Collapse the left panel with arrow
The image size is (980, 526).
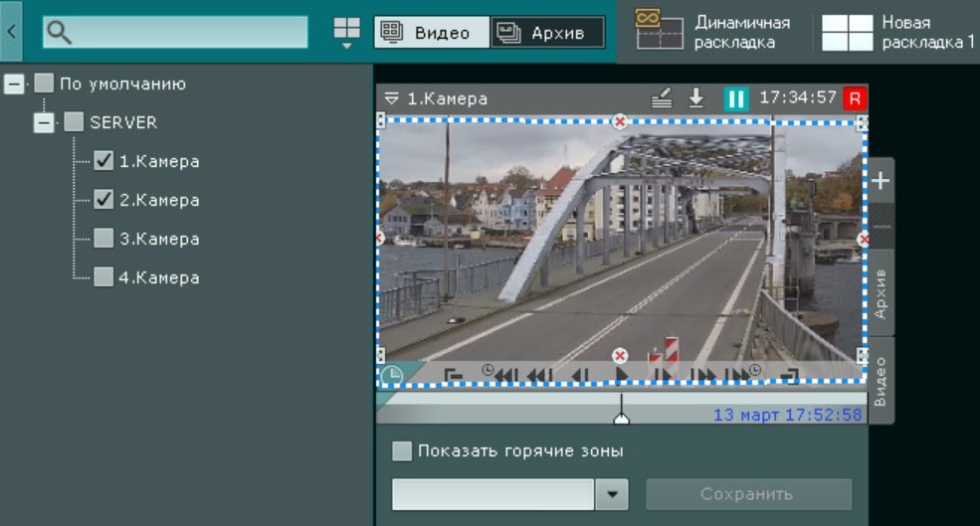coord(12,32)
